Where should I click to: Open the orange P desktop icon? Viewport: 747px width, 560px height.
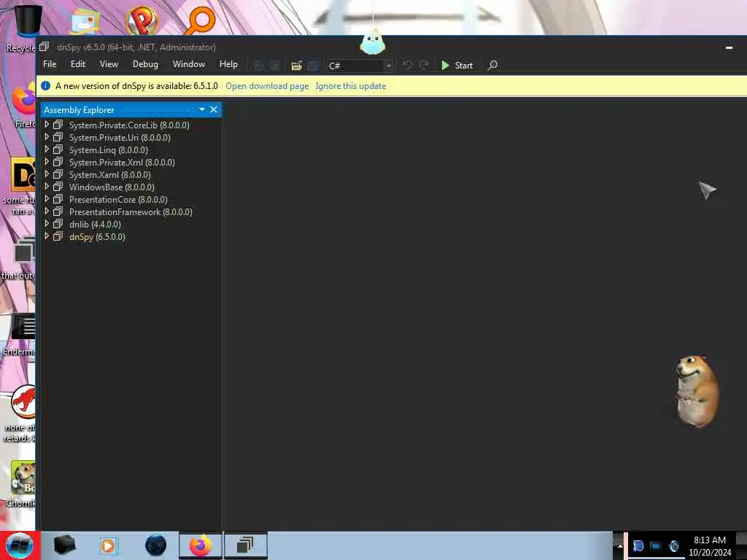pyautogui.click(x=142, y=20)
